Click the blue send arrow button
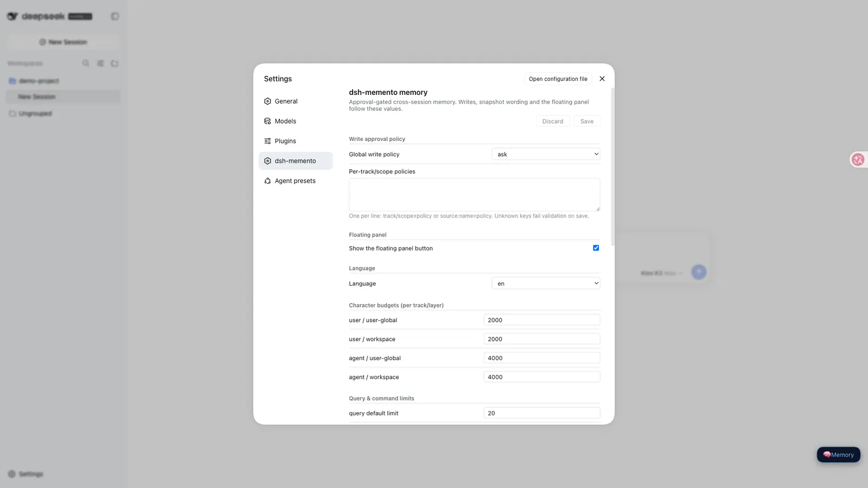Viewport: 868px width, 488px height. (699, 272)
